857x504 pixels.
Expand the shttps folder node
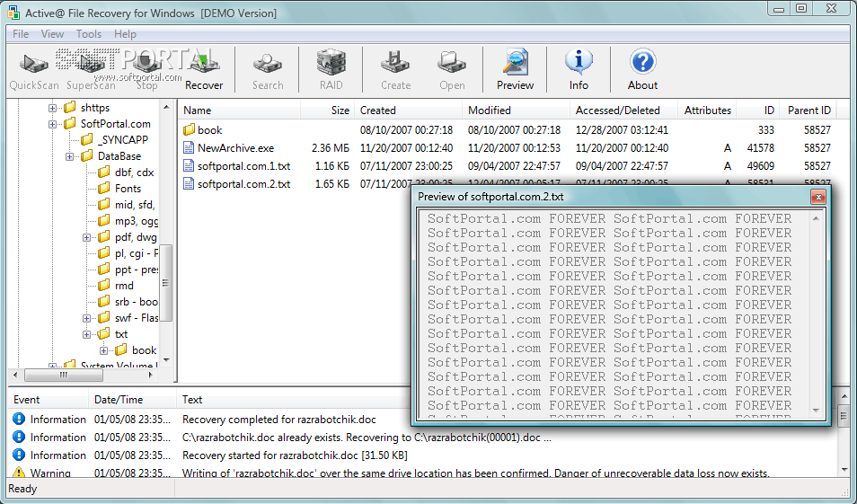(52, 108)
